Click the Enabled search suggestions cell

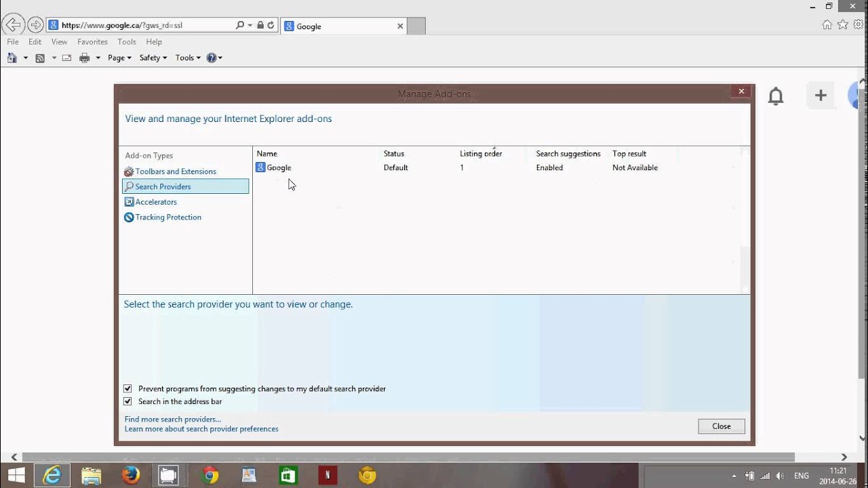pos(549,167)
